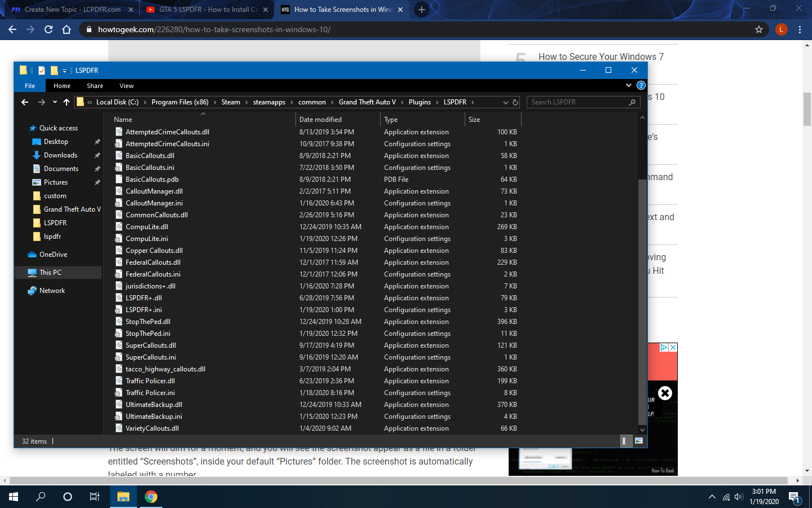Screen dimensions: 812x508
Task: Click the volume icon in system tray
Action: pyautogui.click(x=739, y=497)
